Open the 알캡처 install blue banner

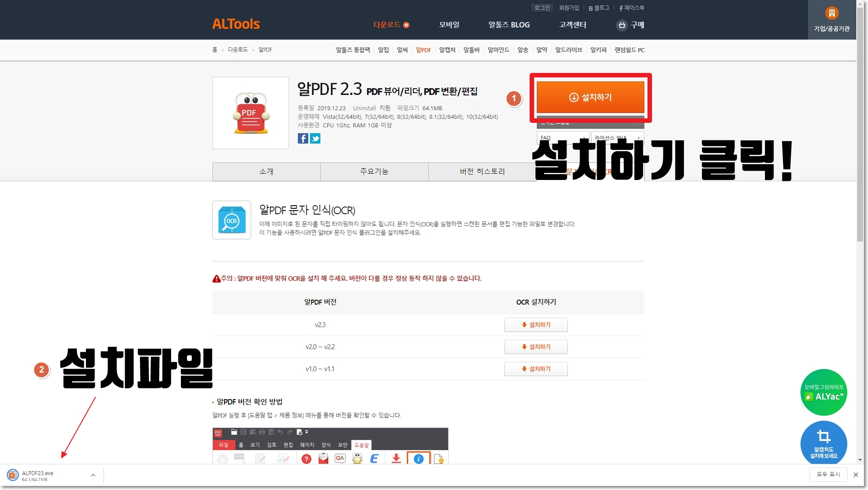[823, 443]
